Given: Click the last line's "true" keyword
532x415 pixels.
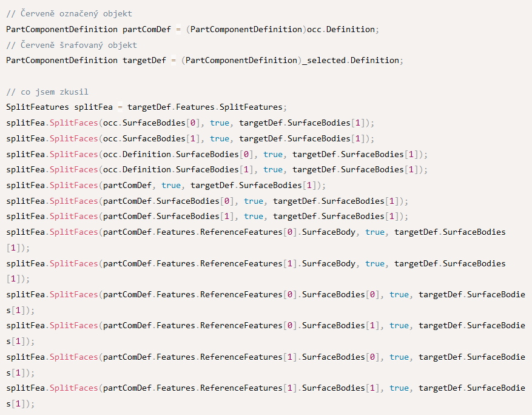Looking at the screenshot, I should click(399, 388).
